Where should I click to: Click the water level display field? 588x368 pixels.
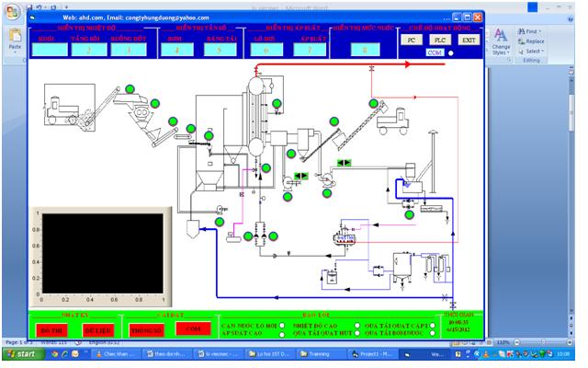pos(365,51)
